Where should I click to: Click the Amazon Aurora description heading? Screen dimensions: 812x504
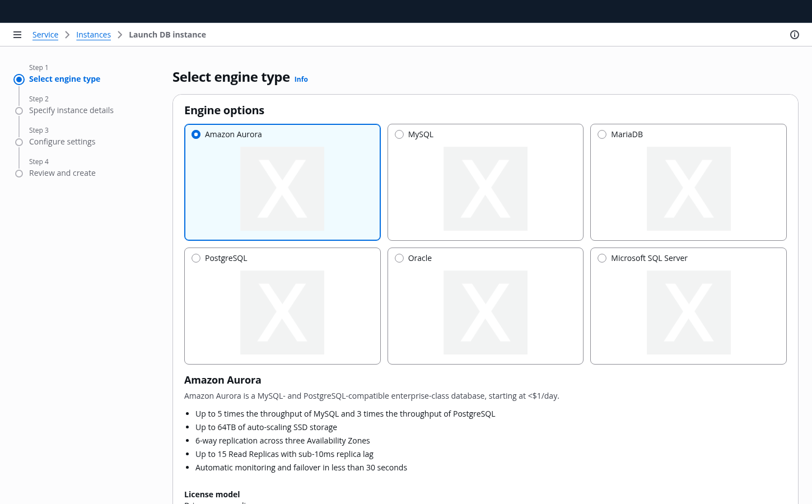coord(223,380)
